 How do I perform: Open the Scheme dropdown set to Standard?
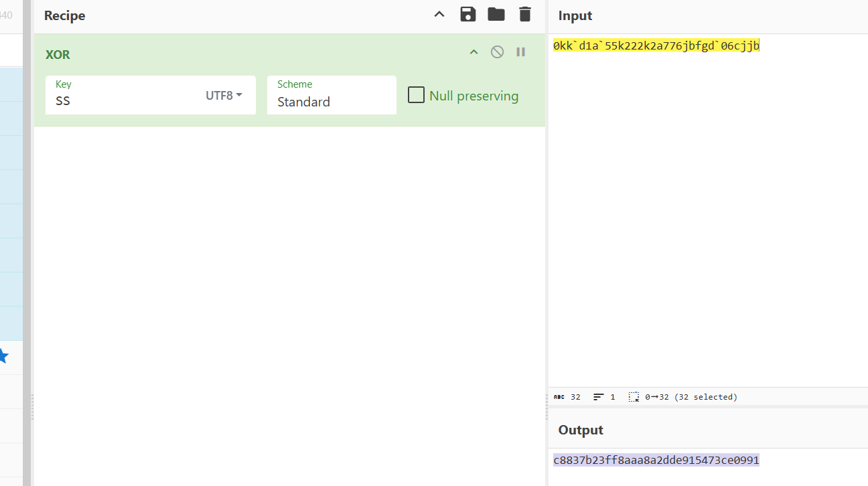pos(332,102)
